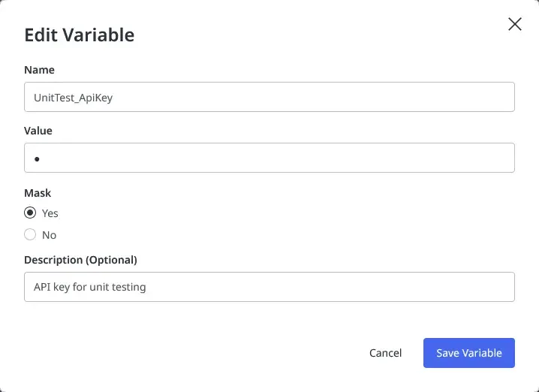Click the Mask section label
This screenshot has width=539, height=392.
click(x=38, y=193)
